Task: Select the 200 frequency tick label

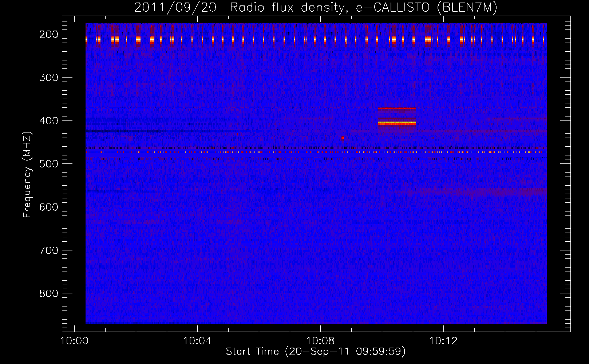Action: 49,34
